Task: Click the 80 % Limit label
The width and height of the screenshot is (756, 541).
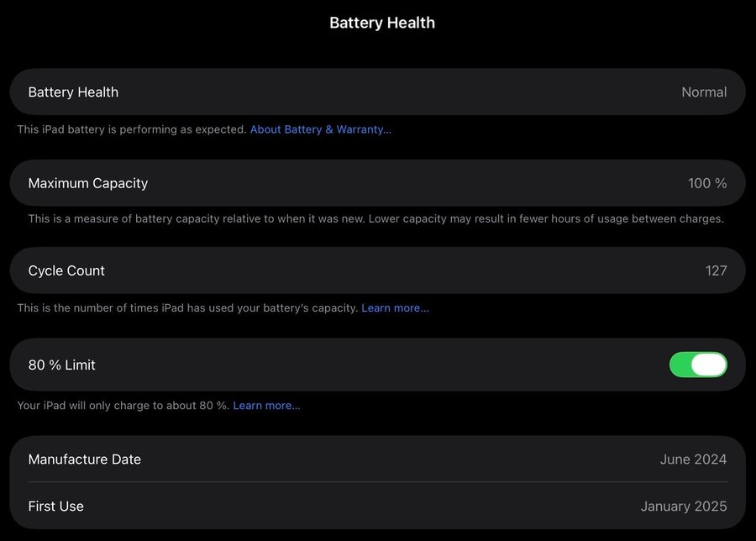Action: click(62, 365)
